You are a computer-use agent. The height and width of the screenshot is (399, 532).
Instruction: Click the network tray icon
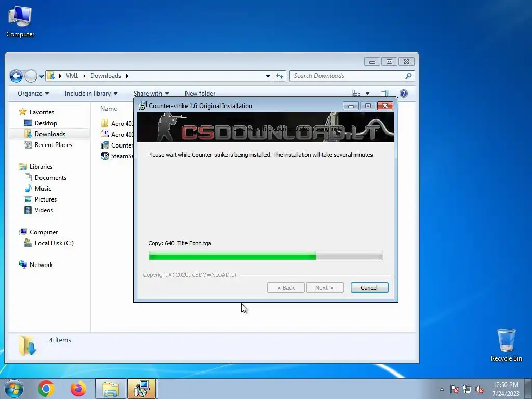click(467, 389)
